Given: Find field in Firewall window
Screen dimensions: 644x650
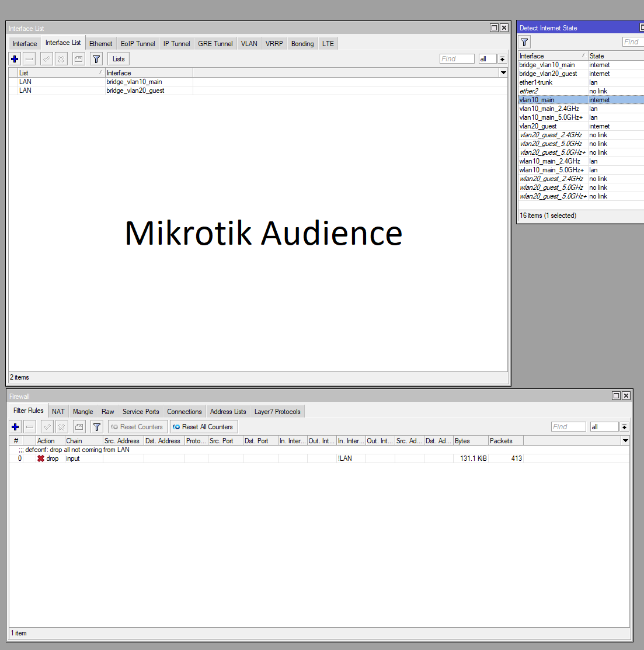Looking at the screenshot, I should (568, 426).
